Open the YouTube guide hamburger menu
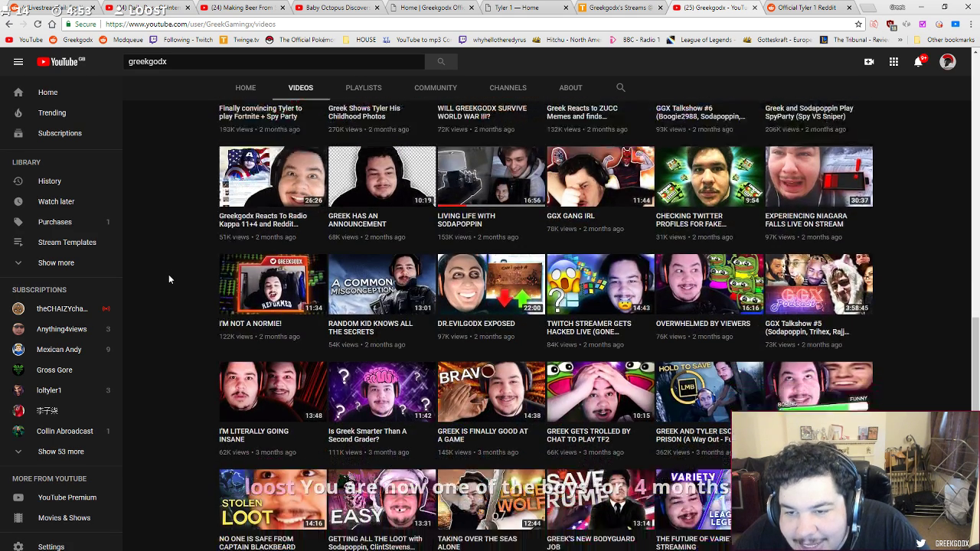The width and height of the screenshot is (980, 551). point(18,62)
